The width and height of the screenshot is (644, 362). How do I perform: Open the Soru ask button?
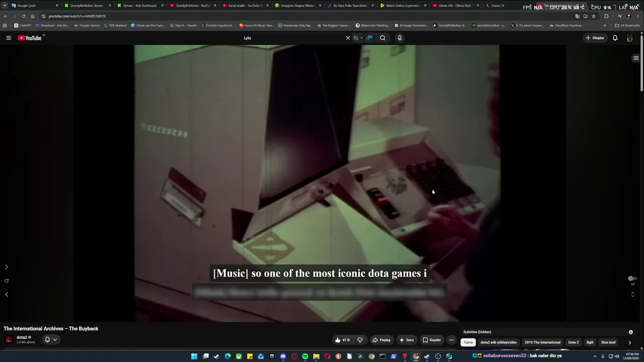[407, 340]
